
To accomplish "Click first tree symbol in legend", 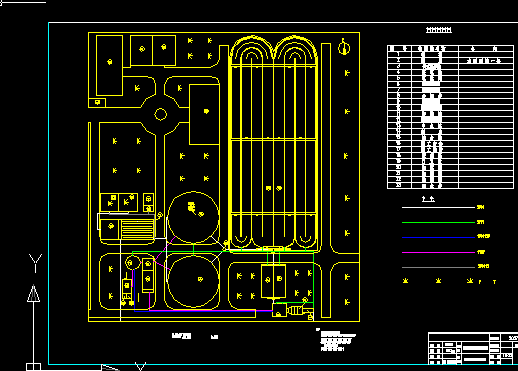I will [x=405, y=281].
